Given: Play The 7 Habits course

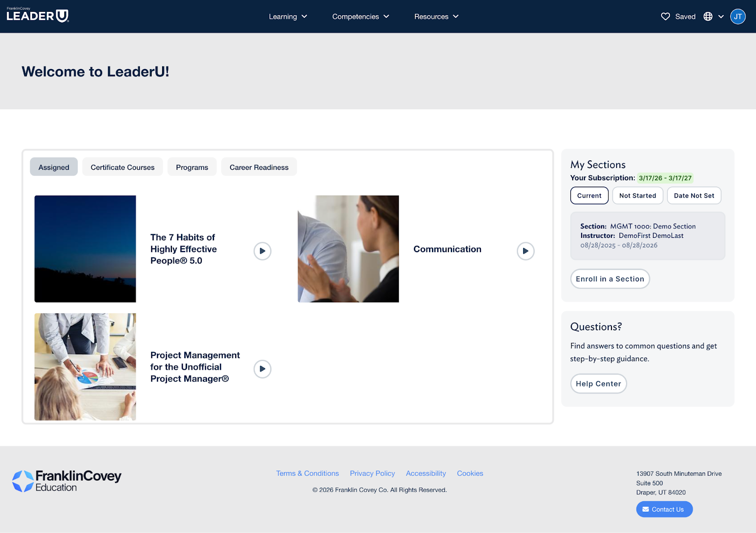Looking at the screenshot, I should point(262,251).
